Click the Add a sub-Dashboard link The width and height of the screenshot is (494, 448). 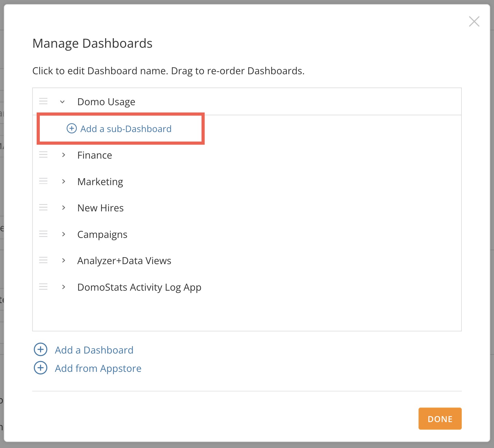tap(126, 129)
